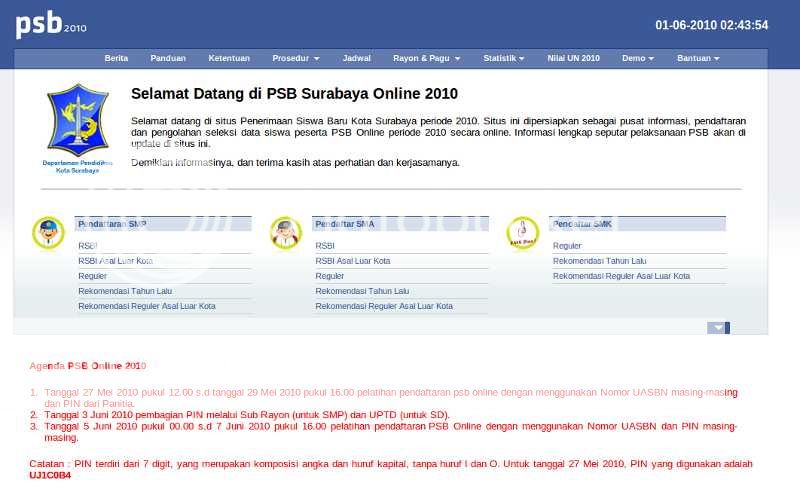This screenshot has height=483, width=800.
Task: Click the date and time display
Action: coord(712,25)
